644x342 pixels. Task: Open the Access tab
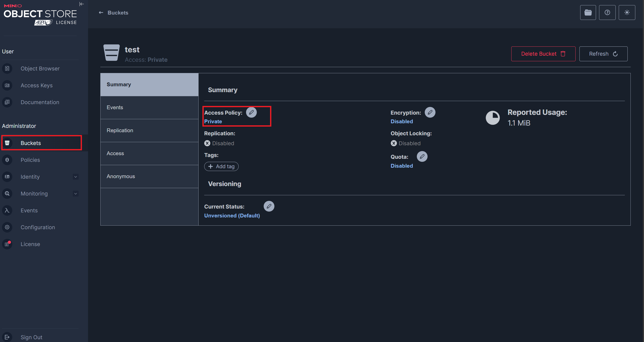click(149, 153)
